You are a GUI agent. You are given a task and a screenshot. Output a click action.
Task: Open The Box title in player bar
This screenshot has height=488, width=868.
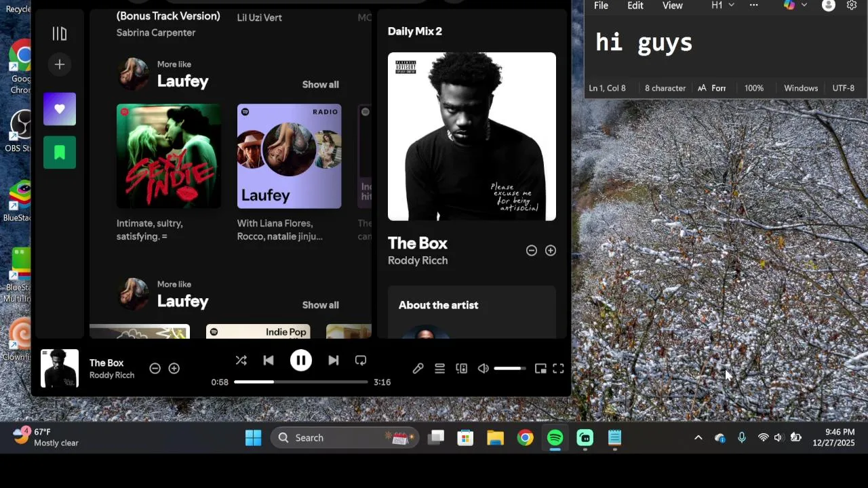click(x=106, y=363)
